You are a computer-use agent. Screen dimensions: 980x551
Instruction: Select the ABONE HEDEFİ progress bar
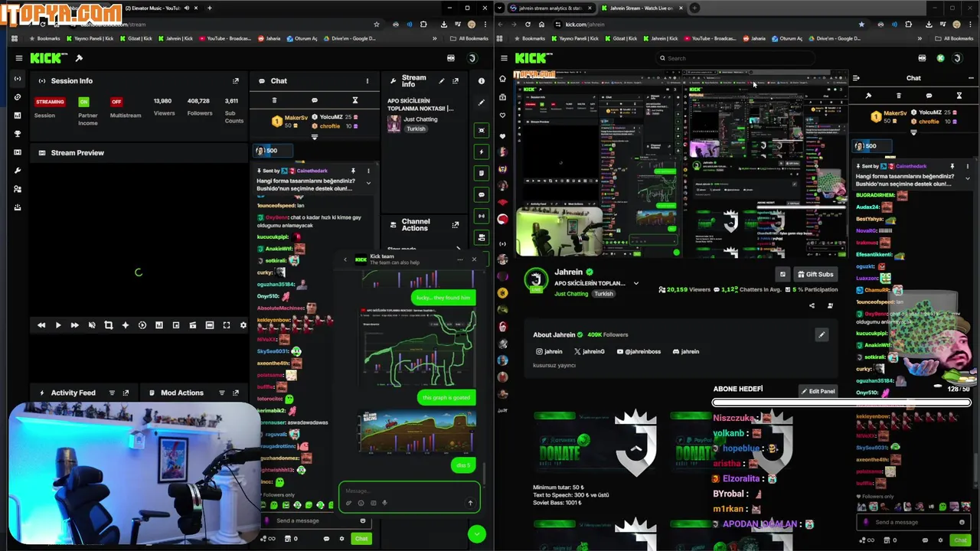tap(841, 402)
